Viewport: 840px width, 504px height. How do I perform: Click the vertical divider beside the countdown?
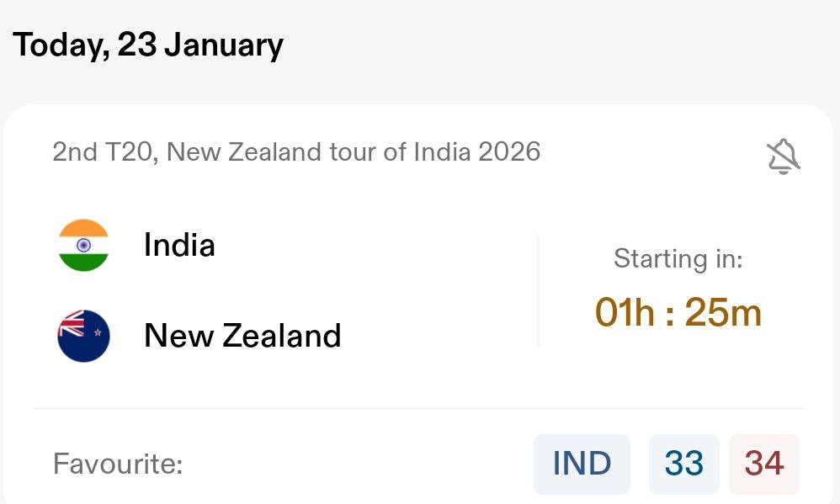click(538, 290)
